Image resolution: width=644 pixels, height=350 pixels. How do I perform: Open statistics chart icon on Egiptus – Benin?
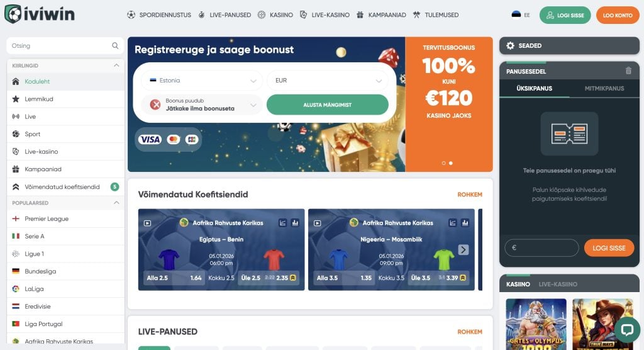pyautogui.click(x=295, y=223)
